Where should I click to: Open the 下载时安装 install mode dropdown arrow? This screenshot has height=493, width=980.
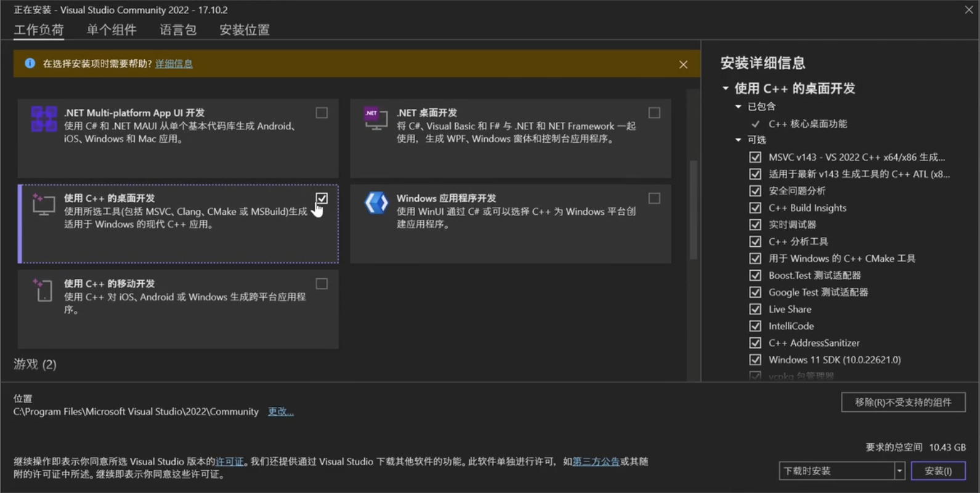point(899,471)
